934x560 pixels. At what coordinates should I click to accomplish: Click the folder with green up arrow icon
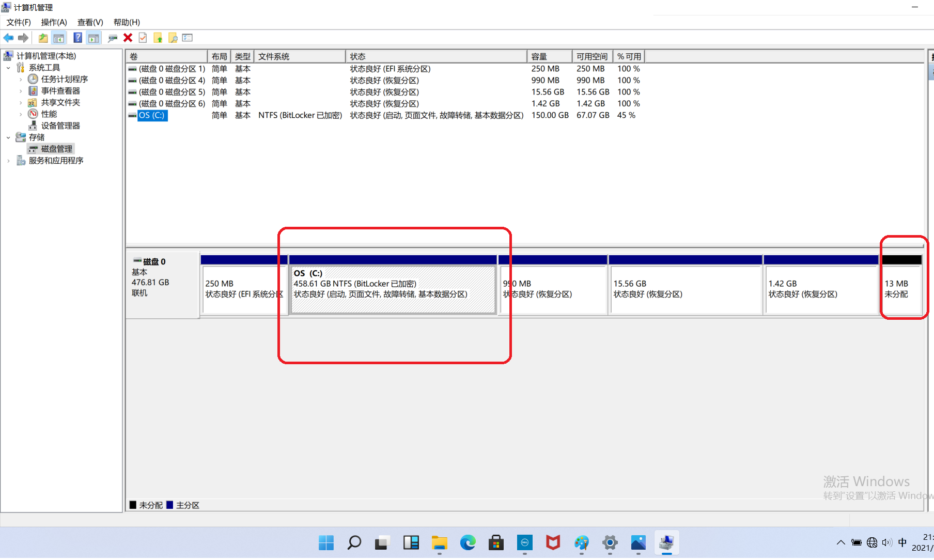coord(158,38)
